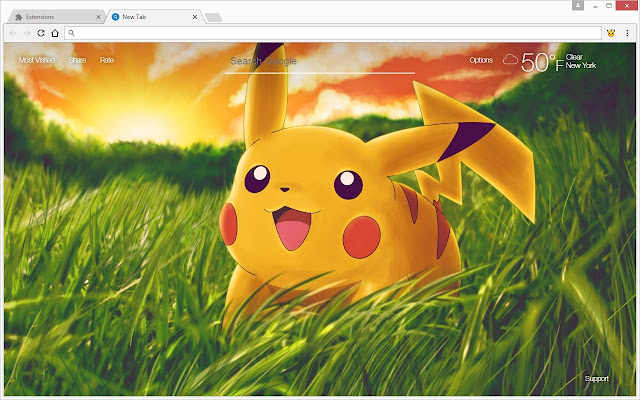Click the magnifier icon in address bar
Image resolution: width=640 pixels, height=400 pixels.
pyautogui.click(x=71, y=33)
